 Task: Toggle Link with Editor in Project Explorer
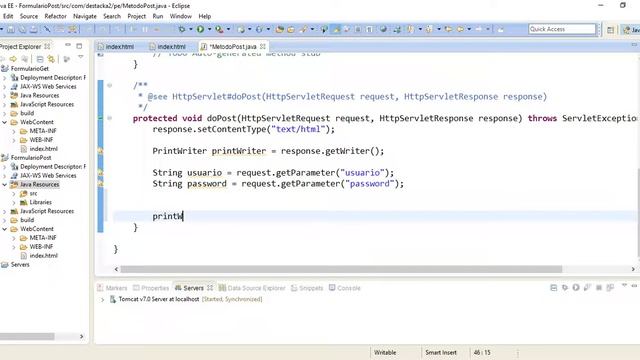pyautogui.click(x=51, y=59)
